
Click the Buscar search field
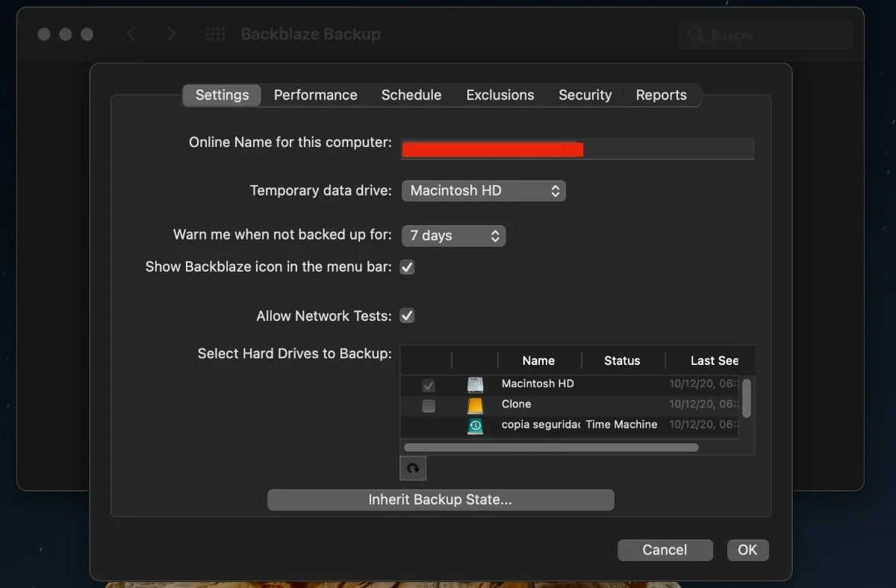pyautogui.click(x=765, y=35)
